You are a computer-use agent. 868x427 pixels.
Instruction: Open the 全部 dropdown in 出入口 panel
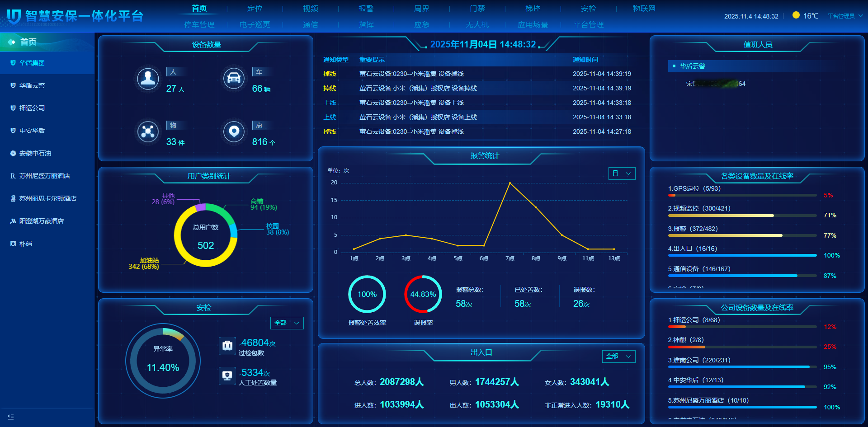[x=618, y=356]
